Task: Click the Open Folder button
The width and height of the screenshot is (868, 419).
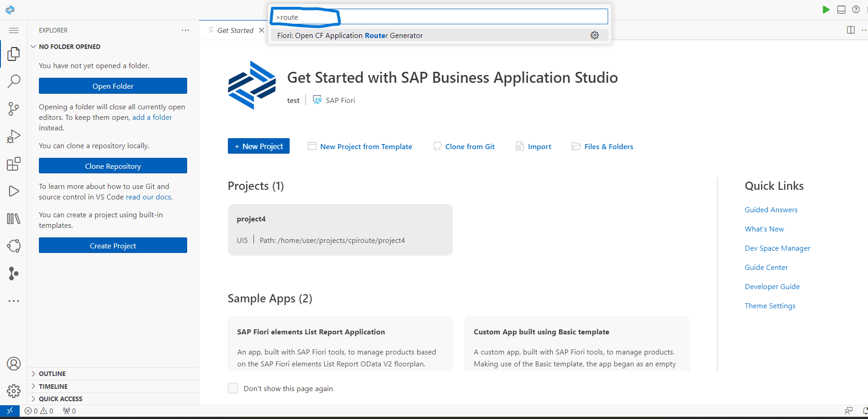Action: [x=113, y=86]
